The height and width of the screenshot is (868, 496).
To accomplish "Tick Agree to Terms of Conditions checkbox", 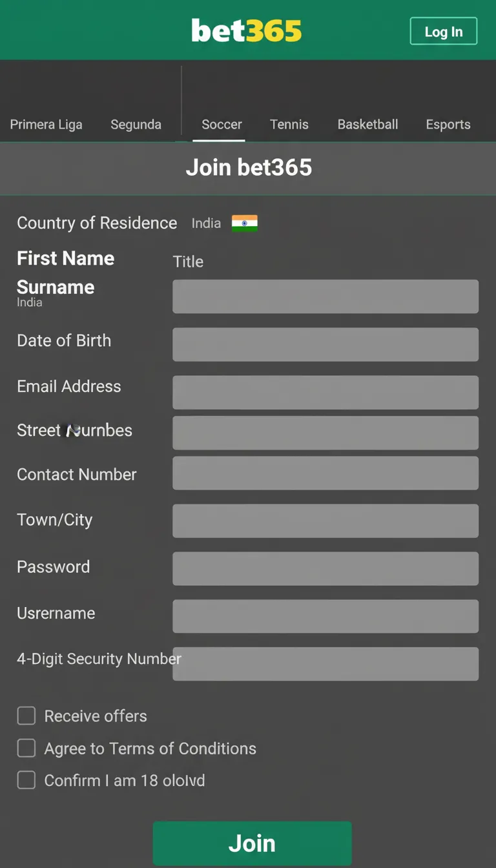I will coord(26,748).
